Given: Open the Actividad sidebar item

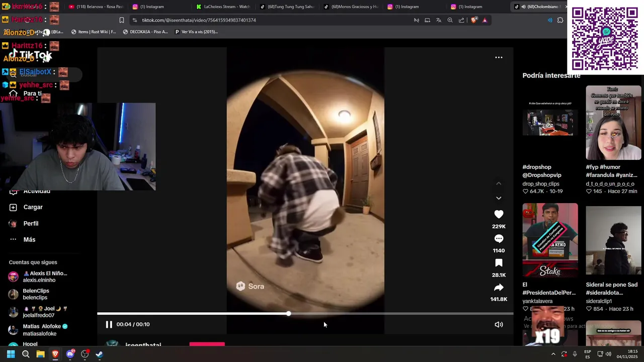Looking at the screenshot, I should coord(36,191).
